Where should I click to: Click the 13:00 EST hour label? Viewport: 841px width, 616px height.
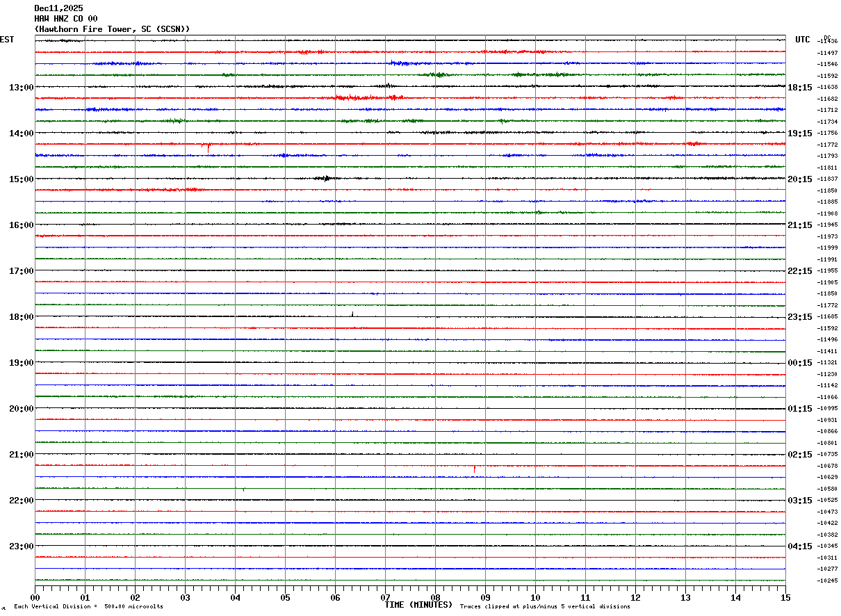pos(21,88)
